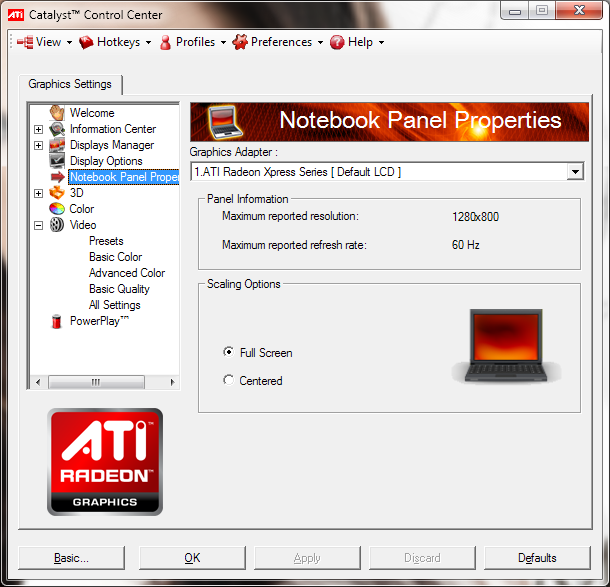Screen dimensions: 610x587
Task: Expand the Information Center tree node
Action: 39,129
